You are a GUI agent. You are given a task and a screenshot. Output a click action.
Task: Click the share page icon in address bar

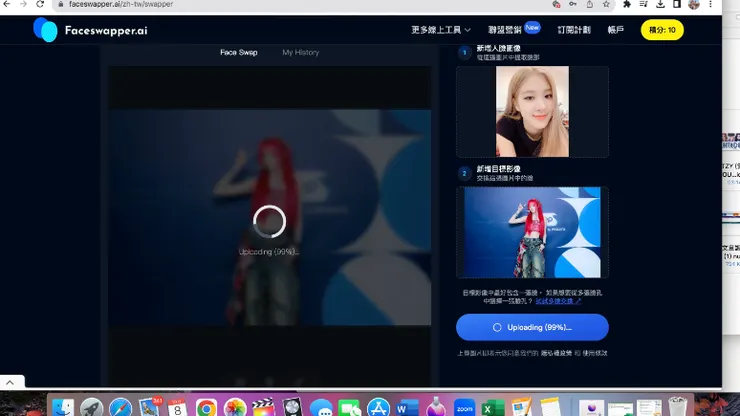point(589,4)
